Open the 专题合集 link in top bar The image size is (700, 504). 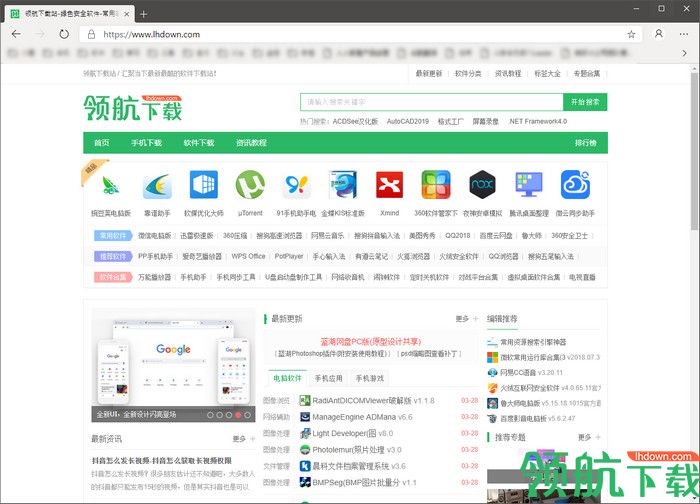[587, 74]
